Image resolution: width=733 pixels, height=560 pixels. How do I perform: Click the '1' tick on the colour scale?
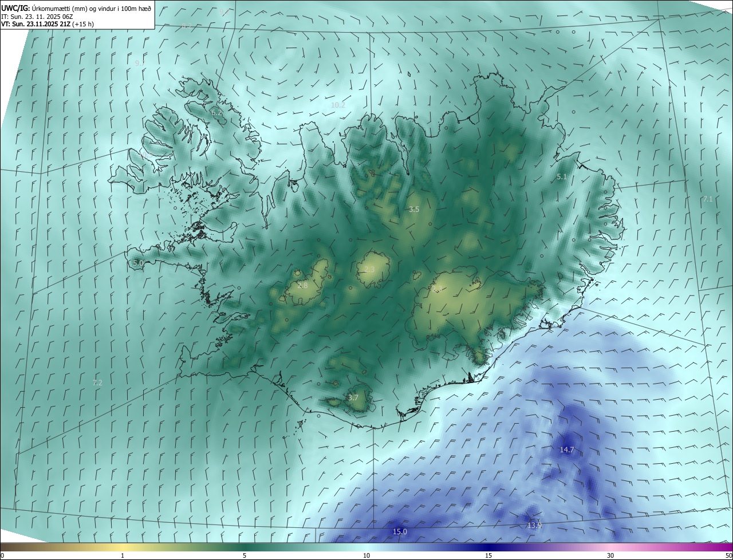pyautogui.click(x=123, y=555)
